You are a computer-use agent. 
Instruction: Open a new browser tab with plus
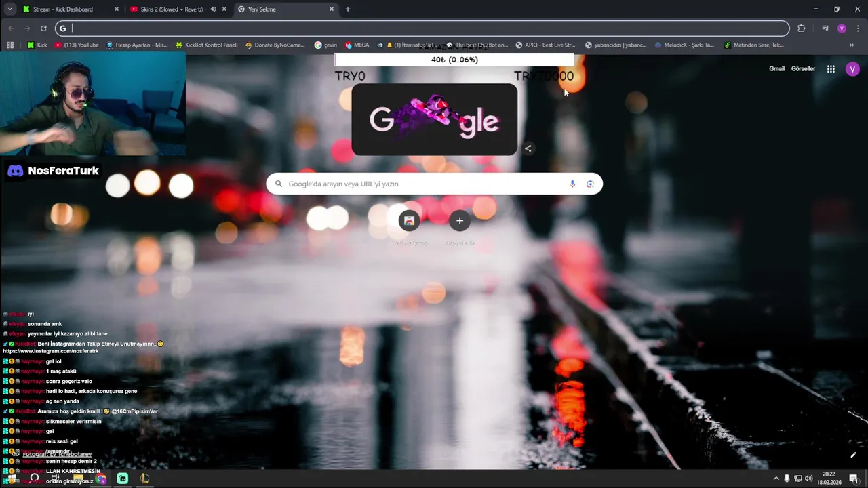coord(348,9)
